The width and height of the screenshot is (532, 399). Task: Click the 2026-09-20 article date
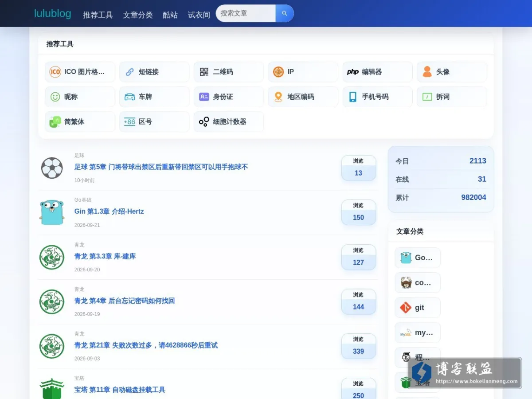(x=87, y=270)
